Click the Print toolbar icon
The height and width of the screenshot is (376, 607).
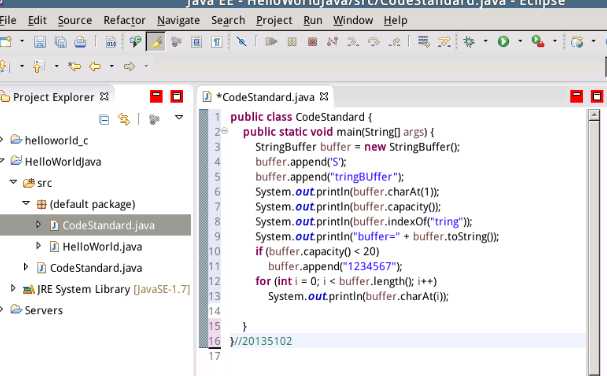(x=80, y=41)
